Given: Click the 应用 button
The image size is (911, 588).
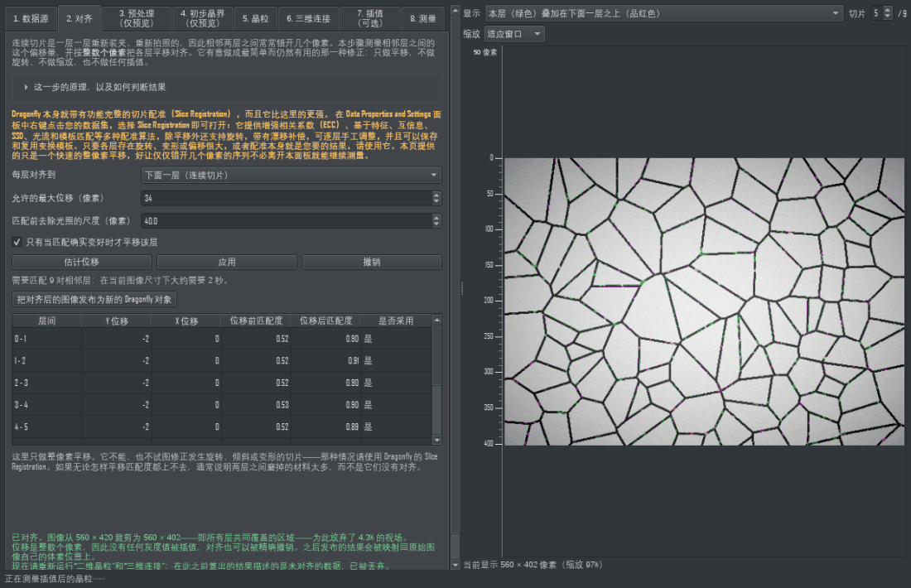Looking at the screenshot, I should 227,262.
